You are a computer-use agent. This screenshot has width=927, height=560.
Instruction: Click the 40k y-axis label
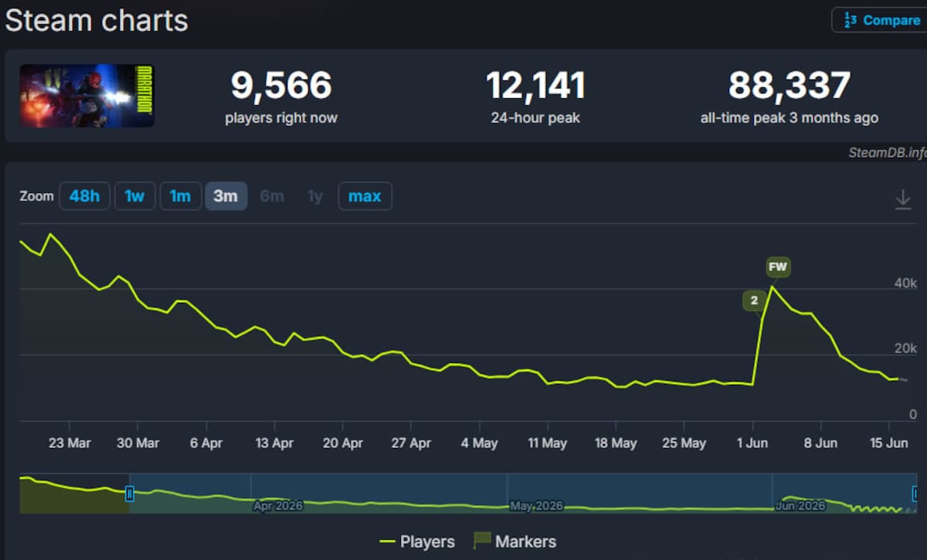(905, 283)
